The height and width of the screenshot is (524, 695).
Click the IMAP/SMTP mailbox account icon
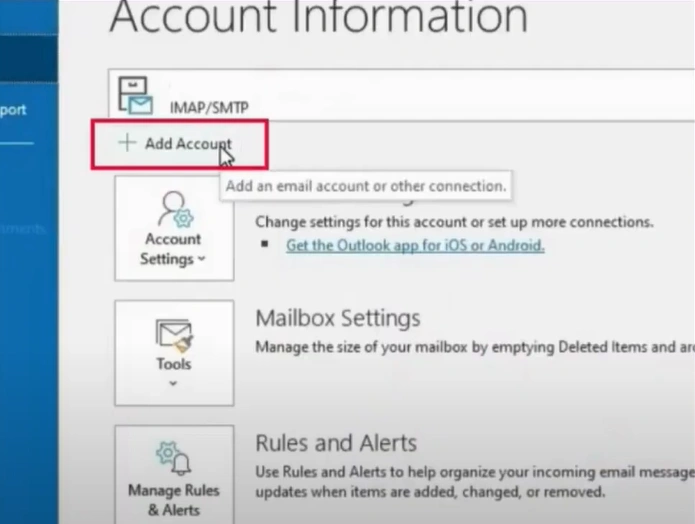click(136, 96)
